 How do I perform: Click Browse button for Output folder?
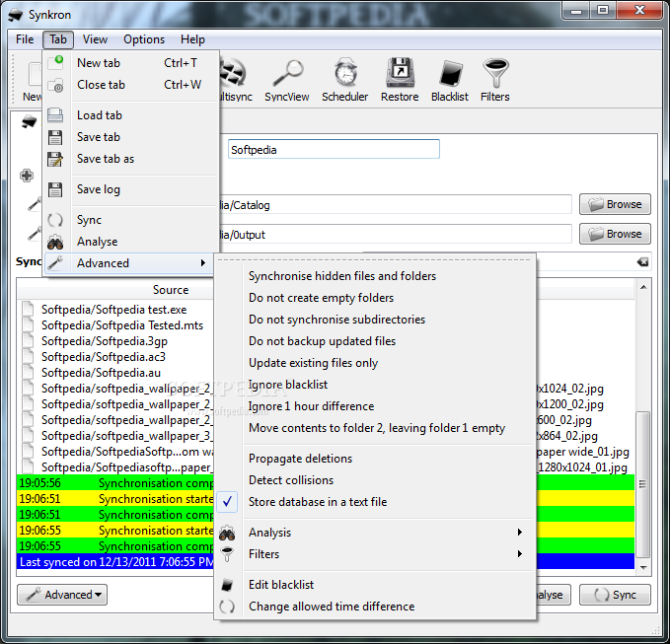(x=615, y=234)
